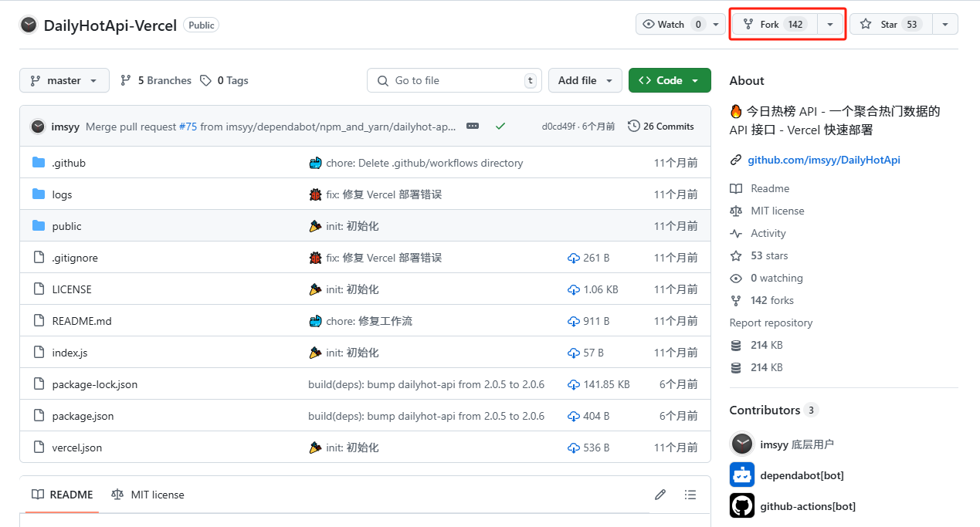Click the Go to file search field
This screenshot has height=527, width=980.
(455, 80)
